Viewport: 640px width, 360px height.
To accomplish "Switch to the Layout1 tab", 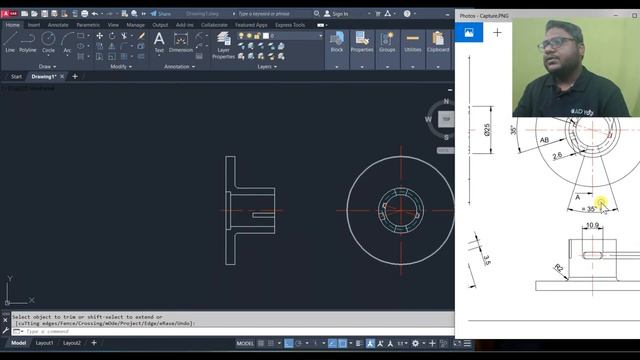I will (x=44, y=343).
